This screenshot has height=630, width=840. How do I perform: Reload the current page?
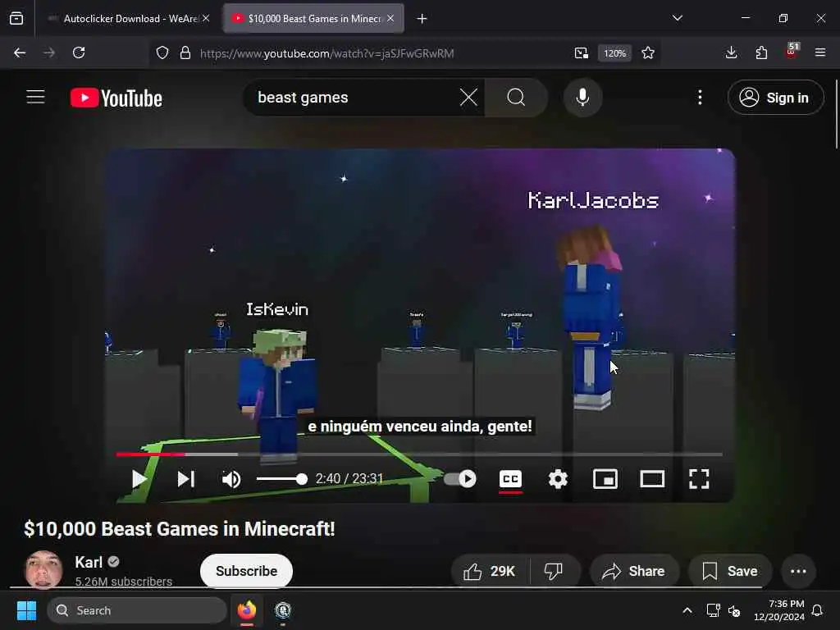pos(79,52)
